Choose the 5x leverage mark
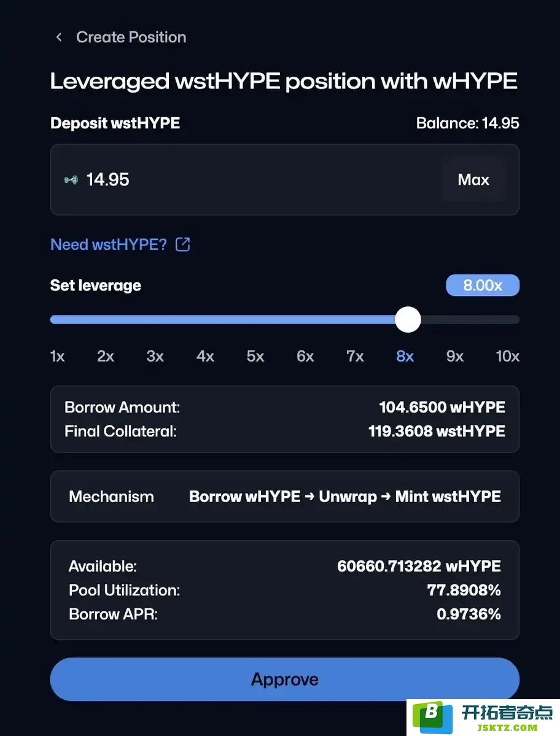 click(x=255, y=356)
